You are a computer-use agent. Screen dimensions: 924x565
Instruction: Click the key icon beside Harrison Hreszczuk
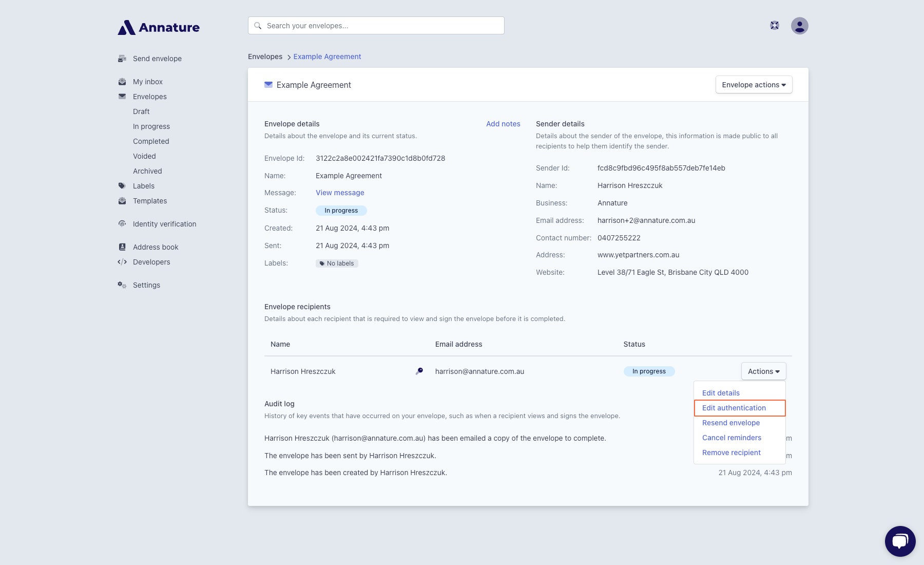(419, 371)
